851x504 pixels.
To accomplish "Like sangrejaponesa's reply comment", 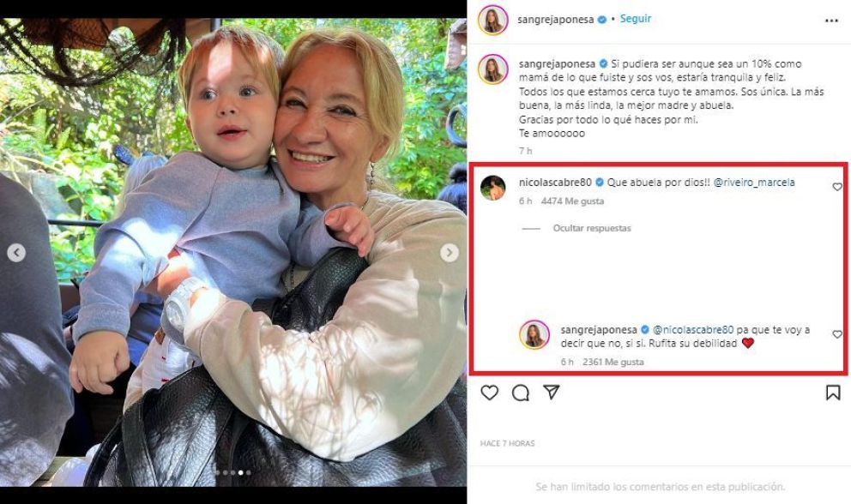I will [837, 334].
